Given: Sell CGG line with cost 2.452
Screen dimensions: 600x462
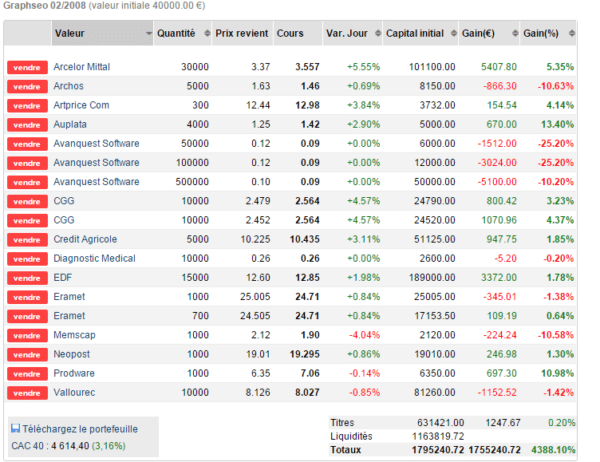Looking at the screenshot, I should click(x=27, y=220).
